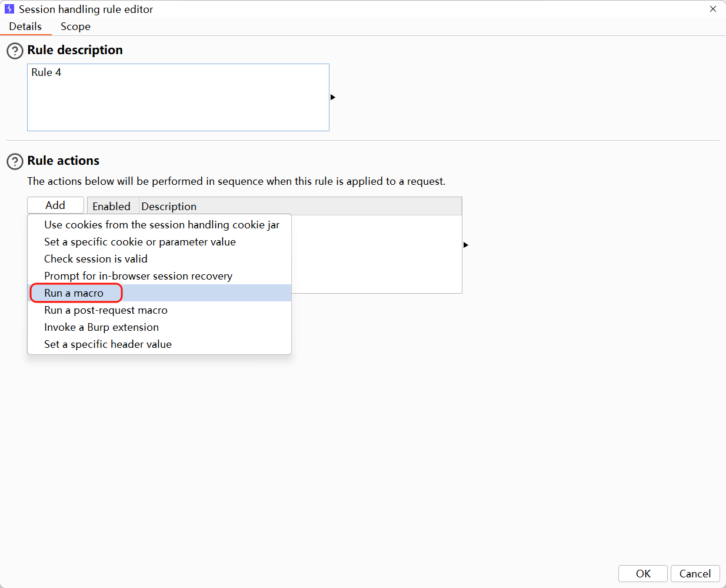Pick Set a specific header value
Image resolution: width=726 pixels, height=588 pixels.
pyautogui.click(x=108, y=344)
